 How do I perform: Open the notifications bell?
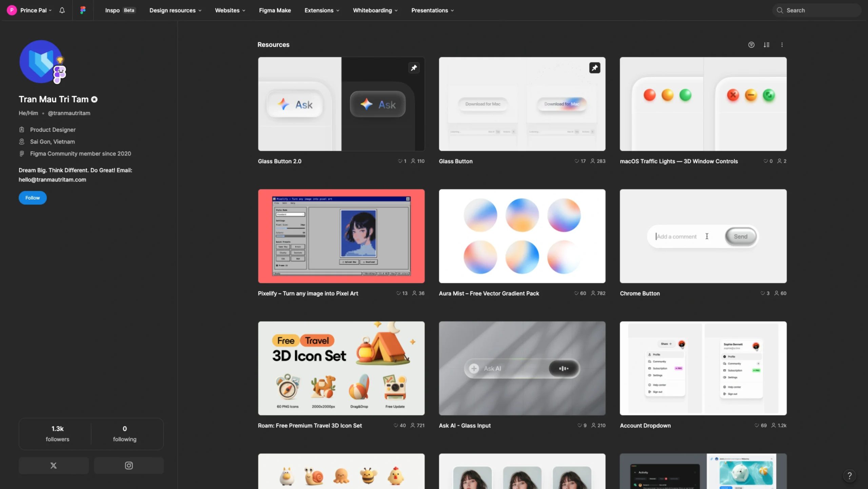[x=62, y=10]
